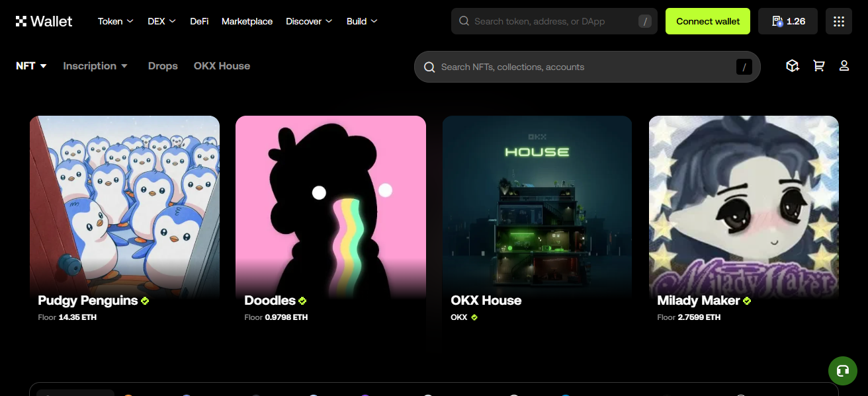The height and width of the screenshot is (396, 868).
Task: Open the 1.26 gas tracker button
Action: (x=788, y=21)
